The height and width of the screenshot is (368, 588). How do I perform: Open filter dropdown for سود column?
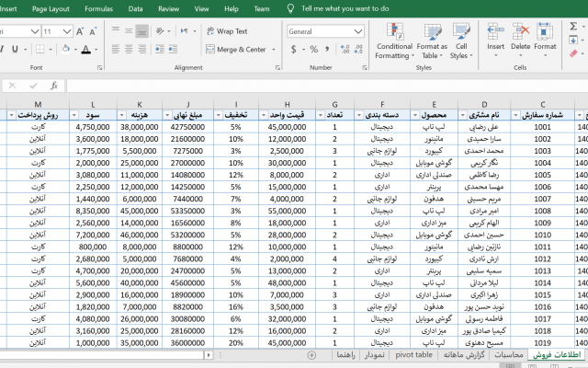(74, 115)
